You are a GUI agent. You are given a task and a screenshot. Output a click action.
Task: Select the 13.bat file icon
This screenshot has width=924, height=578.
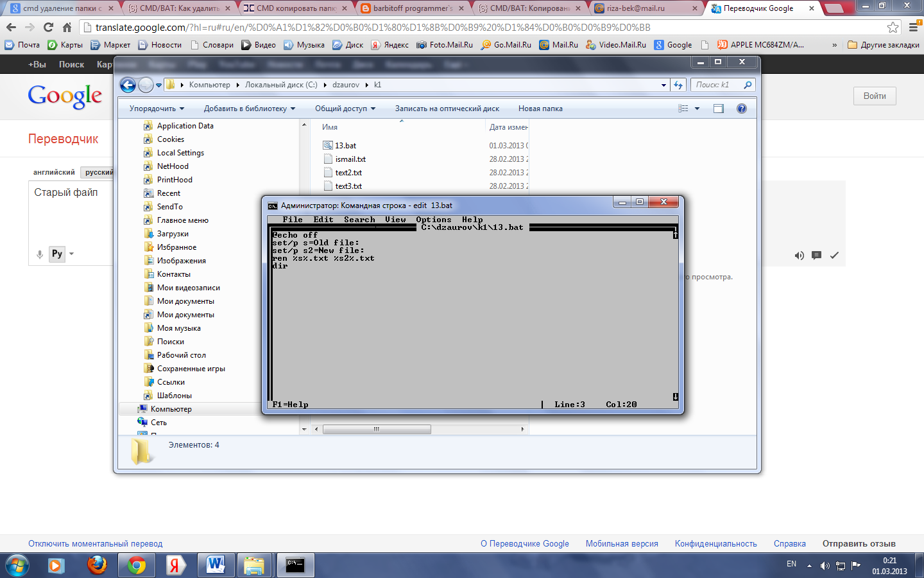click(x=328, y=146)
